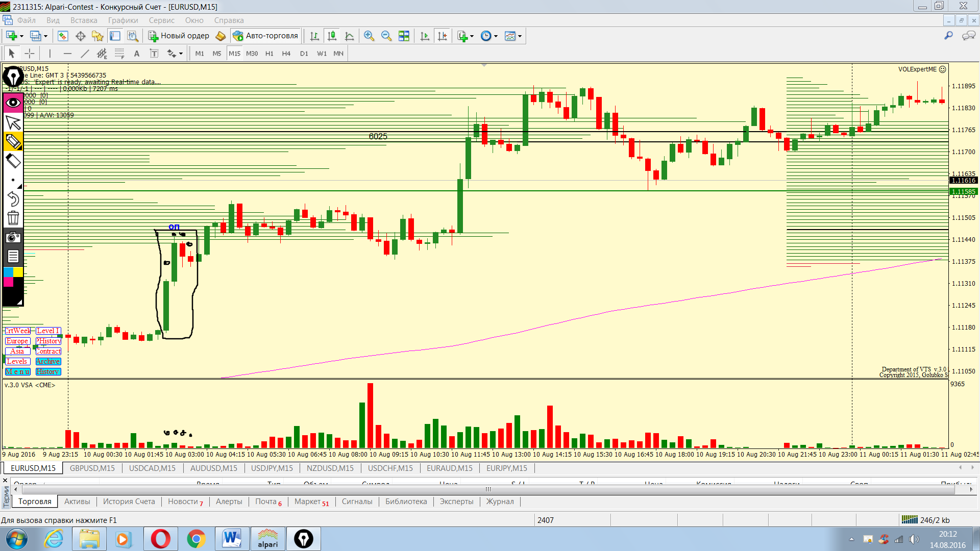
Task: Select the H4 timeframe button
Action: [x=286, y=54]
